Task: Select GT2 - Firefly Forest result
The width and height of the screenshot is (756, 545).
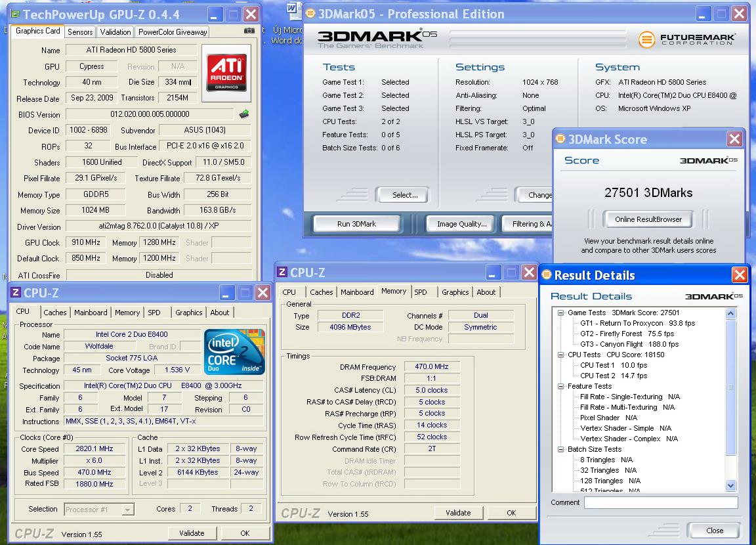Action: [x=627, y=334]
